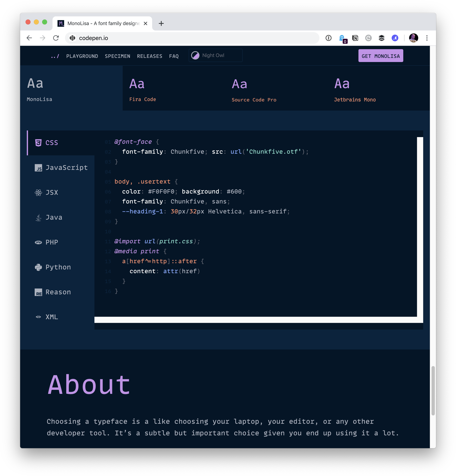Click the XML angle-bracket icon
Image resolution: width=456 pixels, height=476 pixels.
tap(38, 317)
